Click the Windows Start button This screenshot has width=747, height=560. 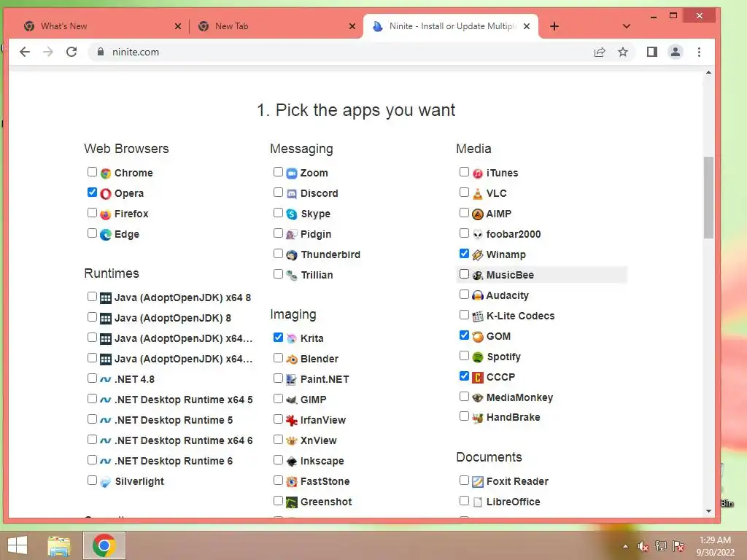click(18, 545)
